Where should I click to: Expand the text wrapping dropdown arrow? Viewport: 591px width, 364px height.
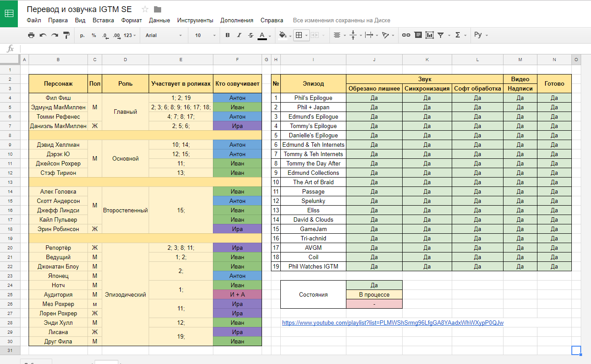click(x=377, y=36)
